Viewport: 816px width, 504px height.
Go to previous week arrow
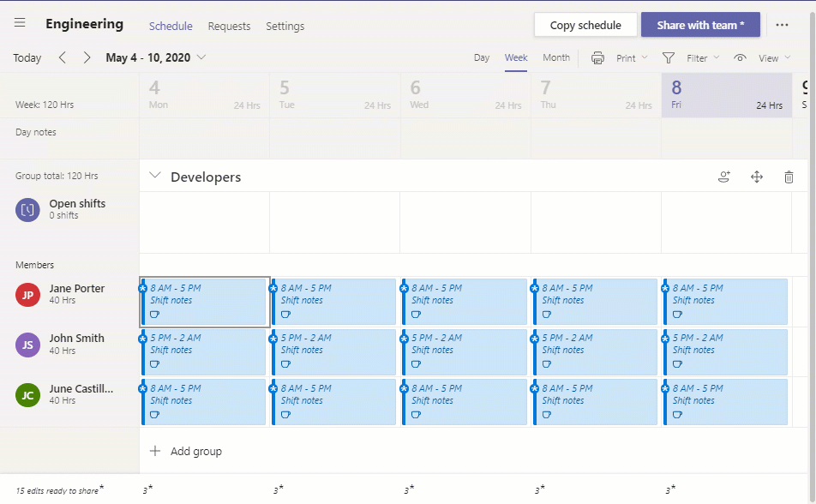(63, 57)
